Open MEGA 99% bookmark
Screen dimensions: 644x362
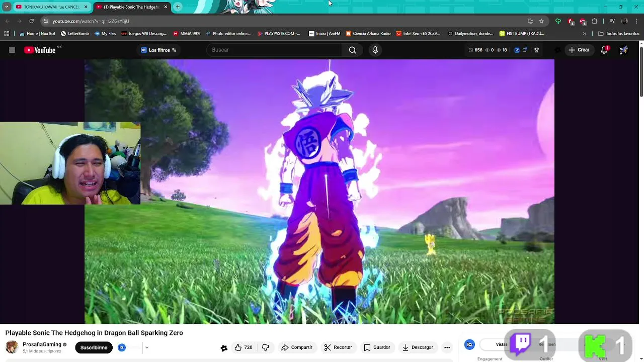[186, 34]
